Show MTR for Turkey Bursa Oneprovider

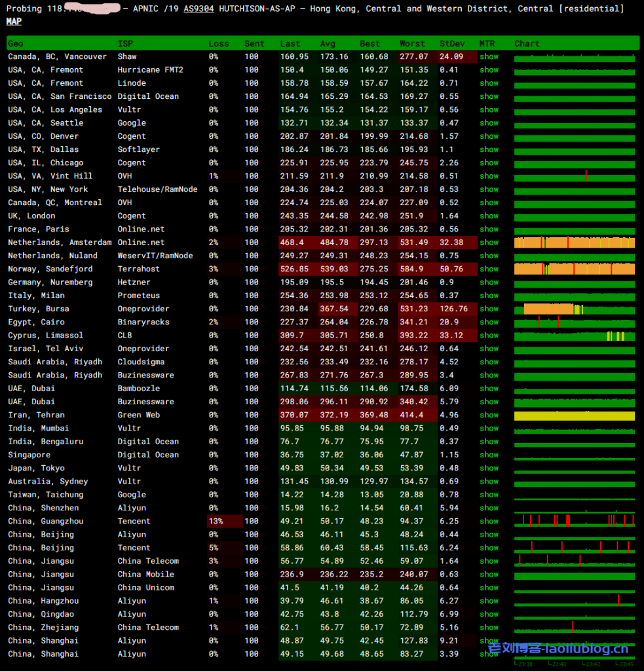coord(489,309)
